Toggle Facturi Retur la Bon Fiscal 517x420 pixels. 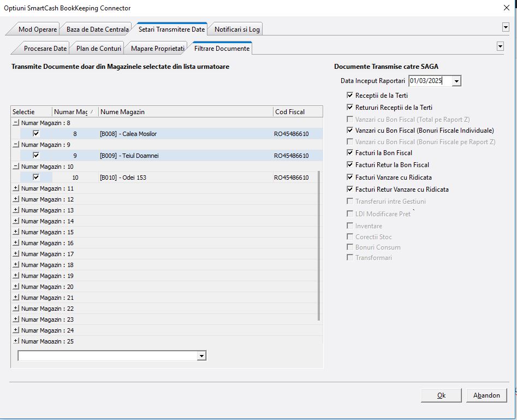pyautogui.click(x=350, y=164)
